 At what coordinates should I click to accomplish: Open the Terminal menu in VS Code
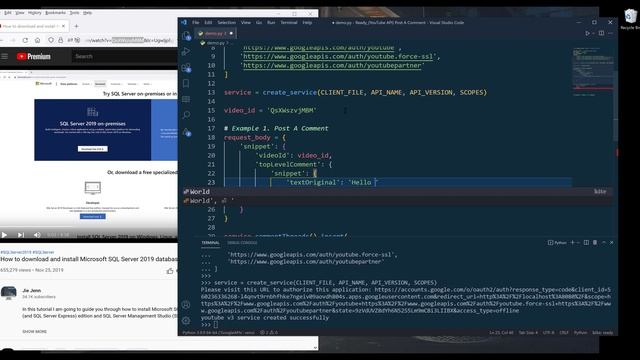tap(289, 22)
